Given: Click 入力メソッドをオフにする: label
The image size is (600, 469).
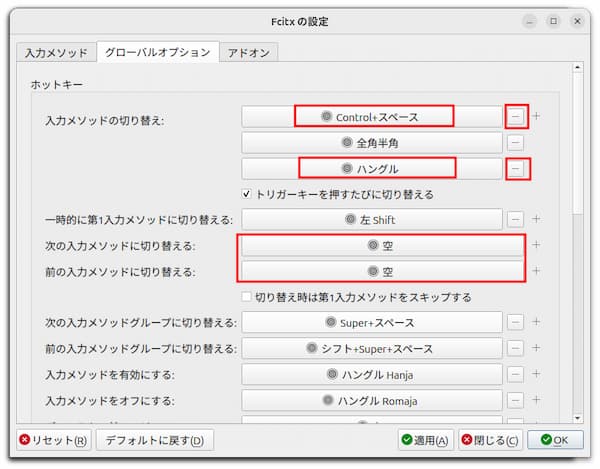Looking at the screenshot, I should (110, 401).
